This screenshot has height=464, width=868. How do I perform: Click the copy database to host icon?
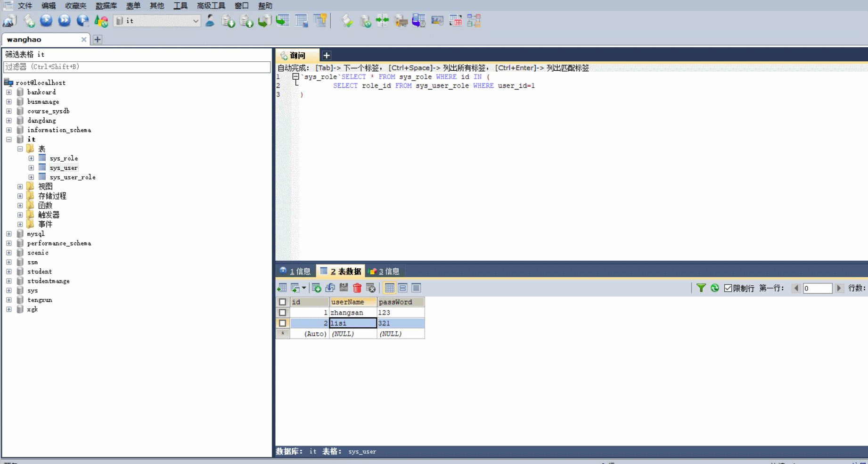coord(264,21)
